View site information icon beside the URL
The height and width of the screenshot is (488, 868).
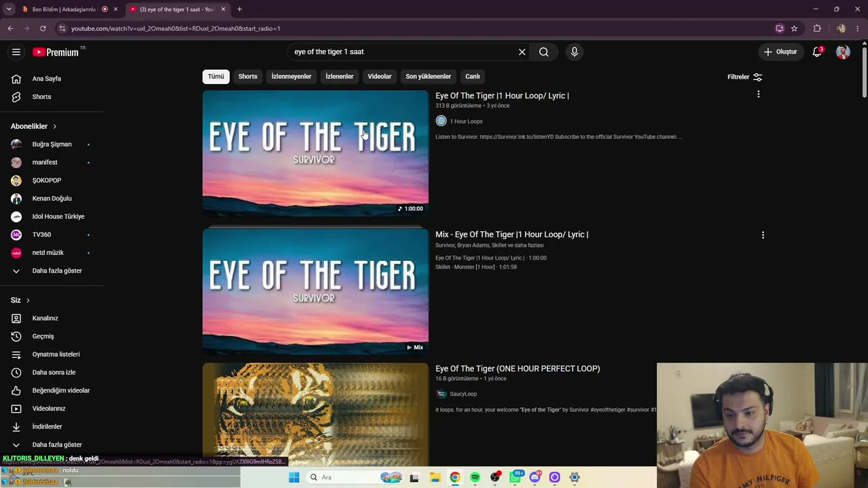[62, 28]
